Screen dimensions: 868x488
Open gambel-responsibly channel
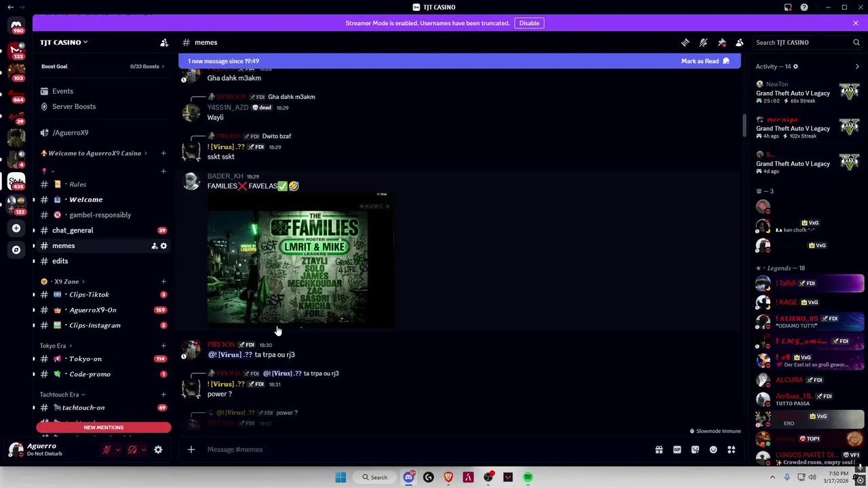[x=102, y=215]
